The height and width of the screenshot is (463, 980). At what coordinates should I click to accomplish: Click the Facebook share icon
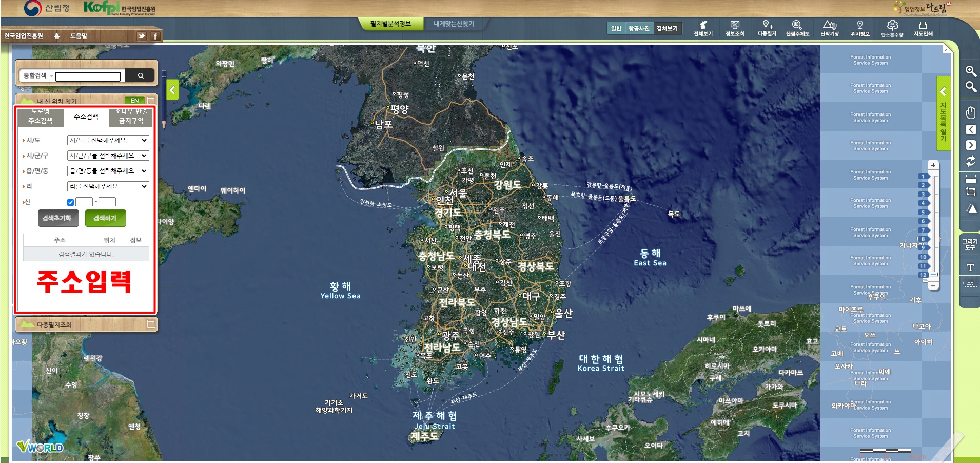tap(155, 36)
